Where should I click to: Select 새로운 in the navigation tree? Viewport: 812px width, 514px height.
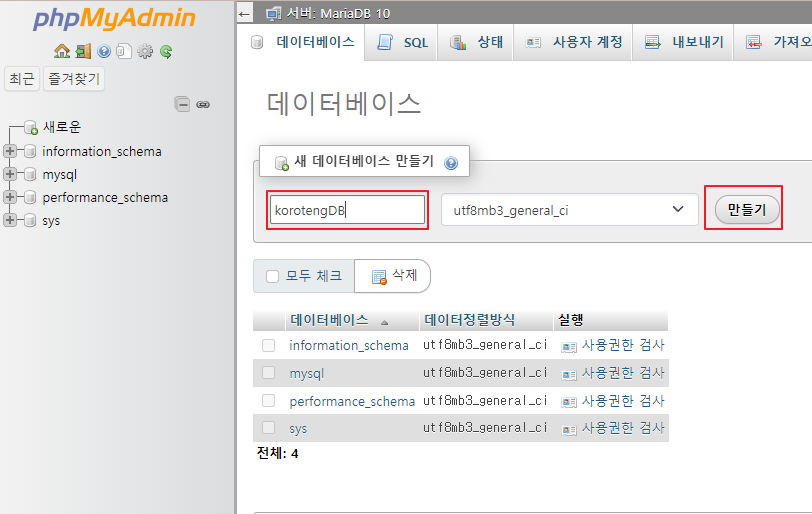pos(62,127)
